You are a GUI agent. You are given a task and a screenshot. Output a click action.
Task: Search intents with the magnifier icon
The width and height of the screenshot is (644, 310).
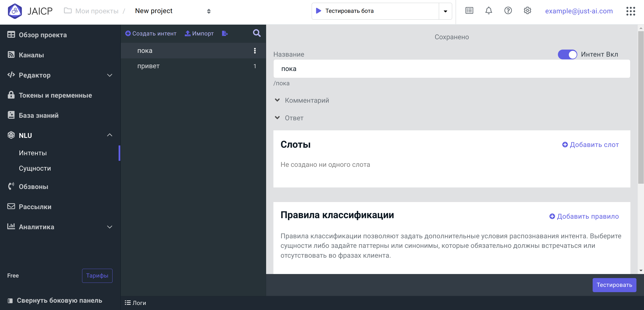pos(256,33)
